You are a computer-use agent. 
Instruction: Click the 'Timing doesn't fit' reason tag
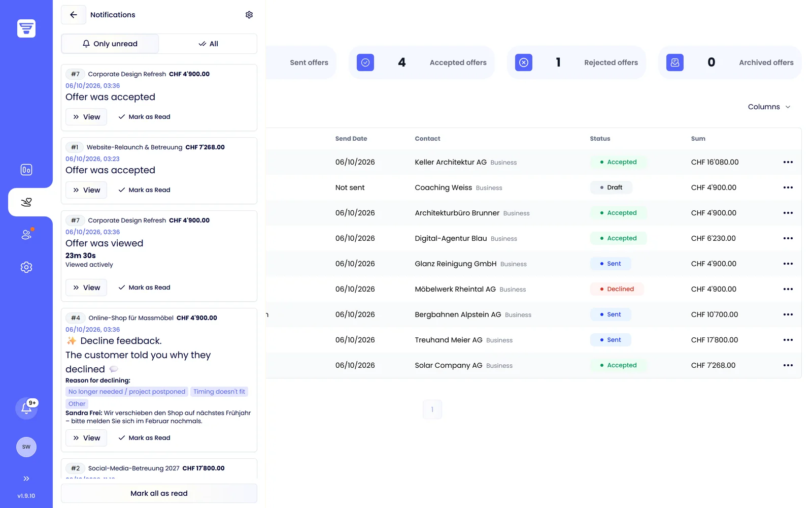coord(219,392)
